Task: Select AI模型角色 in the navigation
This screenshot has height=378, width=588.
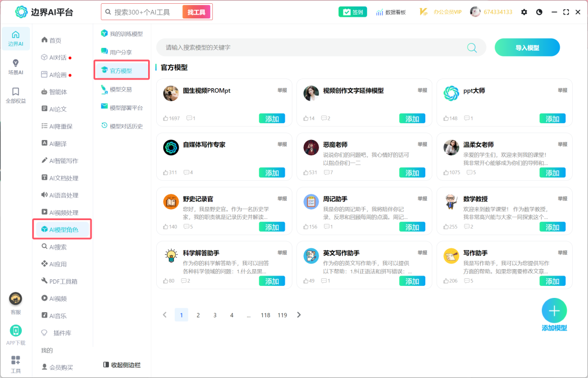Action: click(62, 229)
